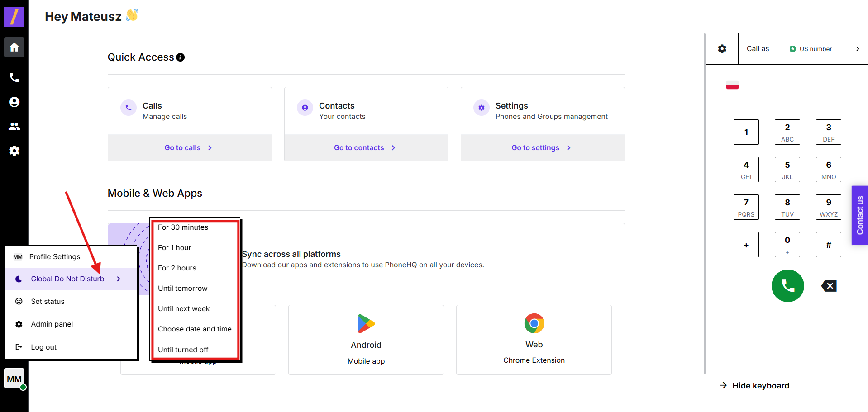Image resolution: width=868 pixels, height=412 pixels.
Task: Dial digit 4 GHI on keypad
Action: pos(746,170)
